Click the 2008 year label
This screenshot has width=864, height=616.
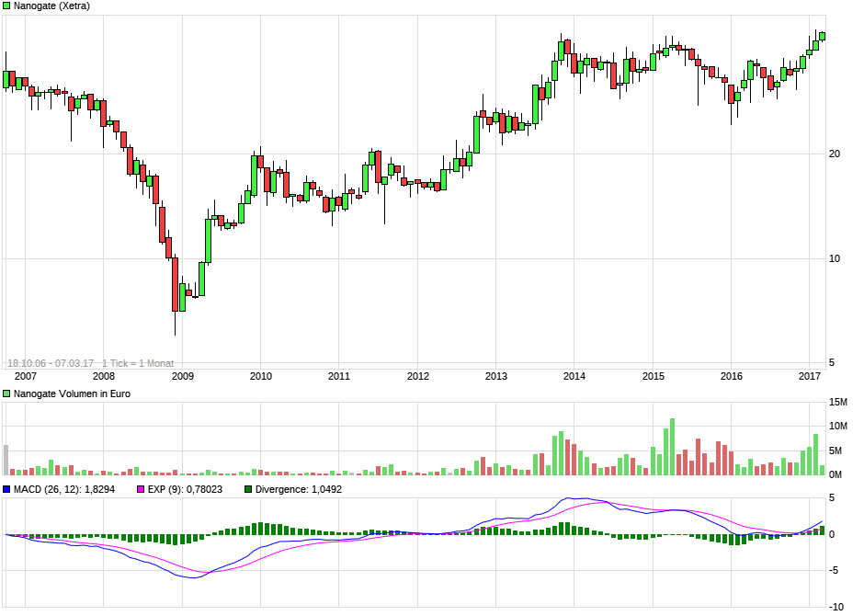coord(104,376)
